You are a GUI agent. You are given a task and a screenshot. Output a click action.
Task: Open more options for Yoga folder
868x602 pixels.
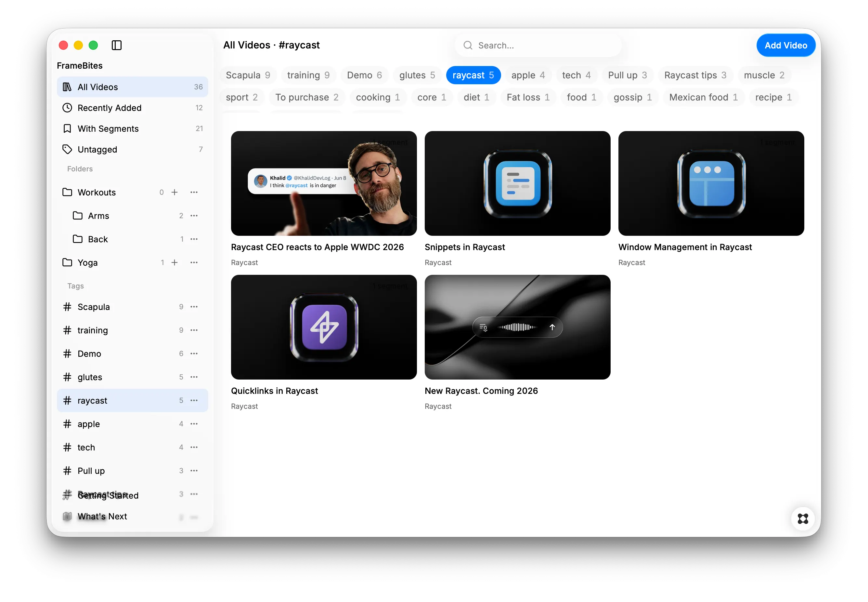click(194, 262)
